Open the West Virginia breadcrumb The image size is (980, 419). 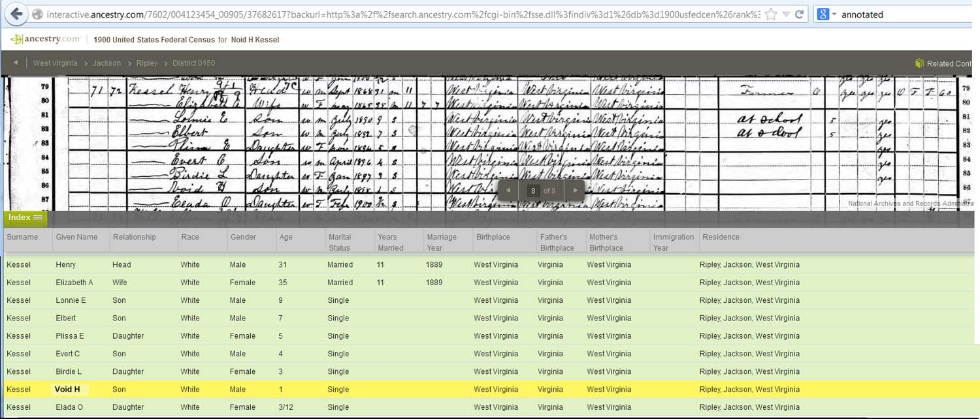55,63
